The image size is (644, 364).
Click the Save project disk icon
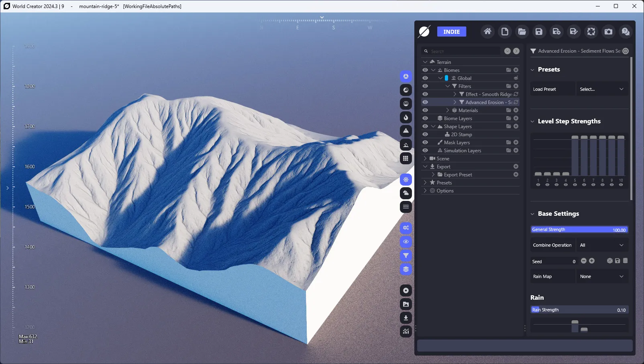click(x=539, y=31)
